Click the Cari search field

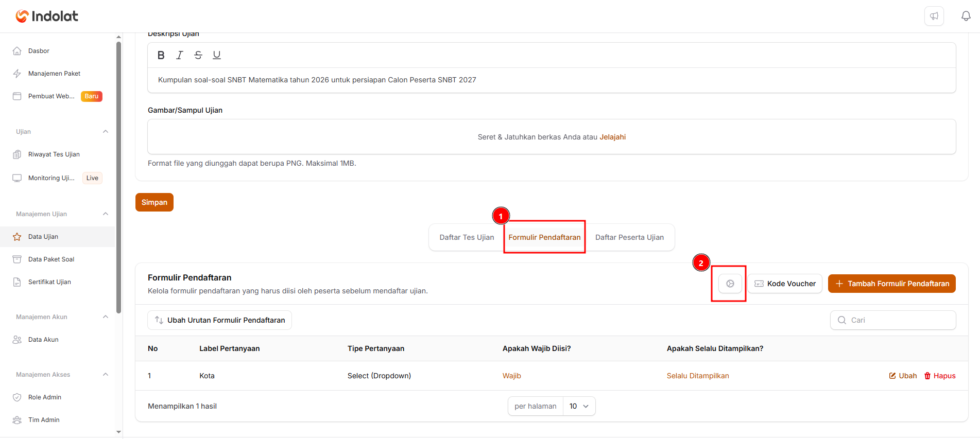(893, 320)
